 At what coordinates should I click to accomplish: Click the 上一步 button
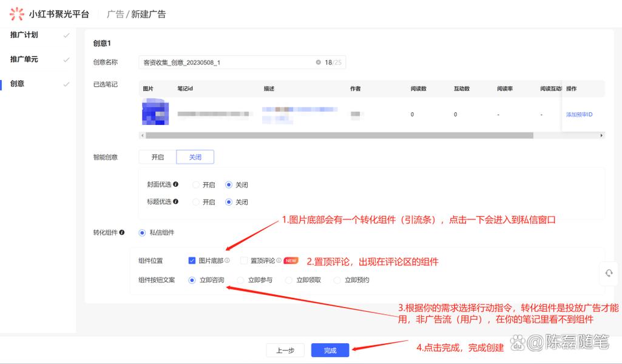285,351
